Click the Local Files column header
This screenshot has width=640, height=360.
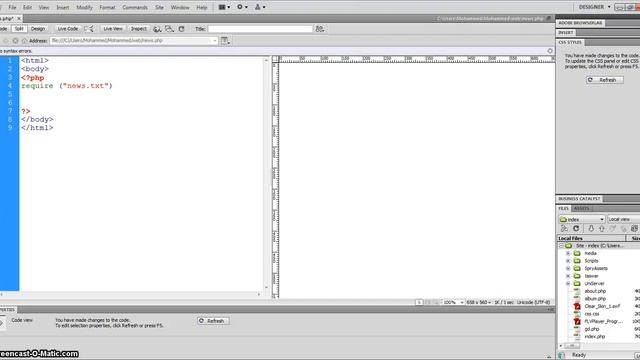point(591,238)
